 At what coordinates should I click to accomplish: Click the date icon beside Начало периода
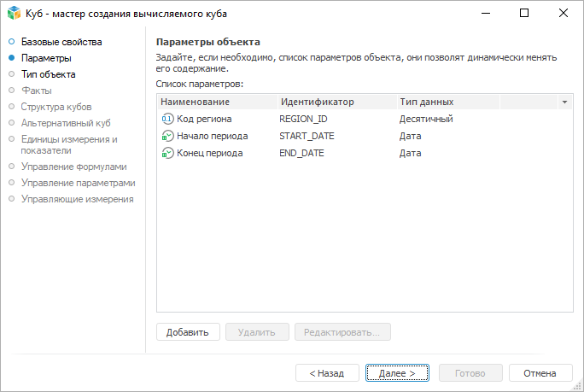point(166,136)
